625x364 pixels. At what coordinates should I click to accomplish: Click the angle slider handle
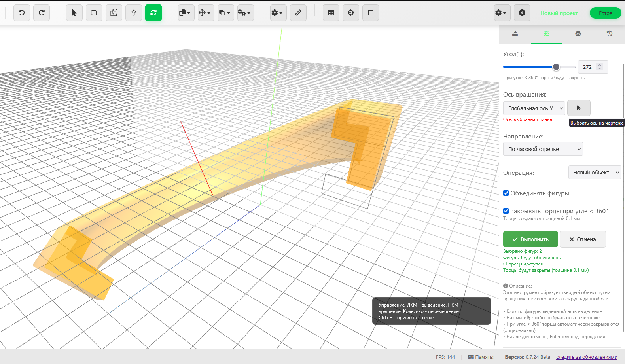tap(556, 67)
